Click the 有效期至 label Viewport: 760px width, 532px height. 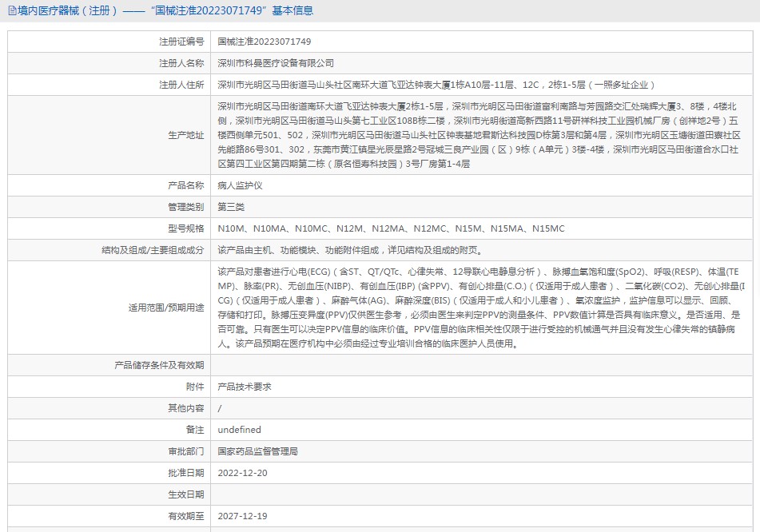(x=186, y=516)
